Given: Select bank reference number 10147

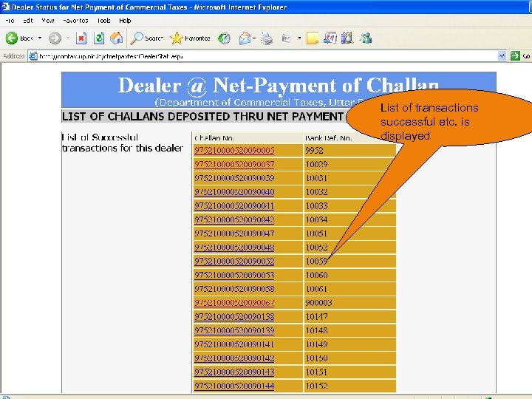Looking at the screenshot, I should point(316,316).
